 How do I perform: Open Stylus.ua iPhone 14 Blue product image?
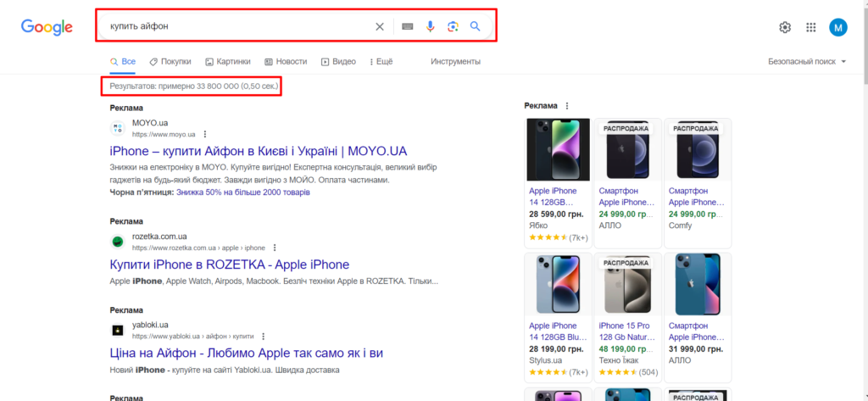(x=558, y=284)
